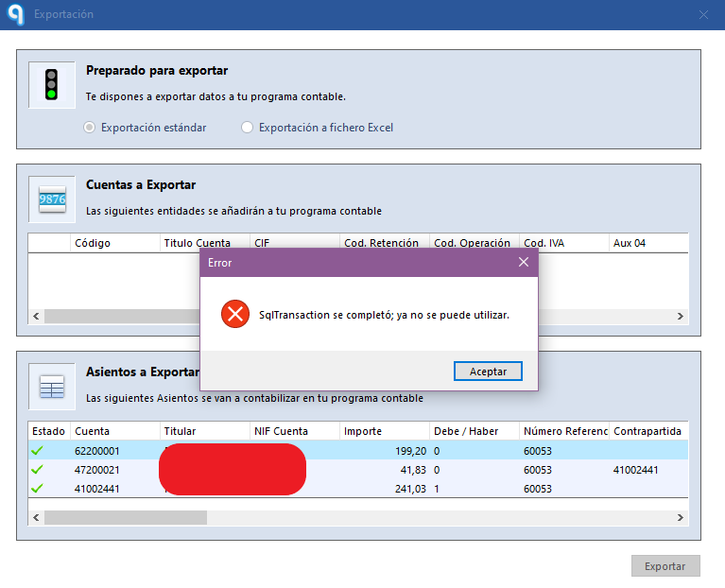725x588 pixels.
Task: Click reference 60053 in the 47200021 row
Action: (x=538, y=470)
